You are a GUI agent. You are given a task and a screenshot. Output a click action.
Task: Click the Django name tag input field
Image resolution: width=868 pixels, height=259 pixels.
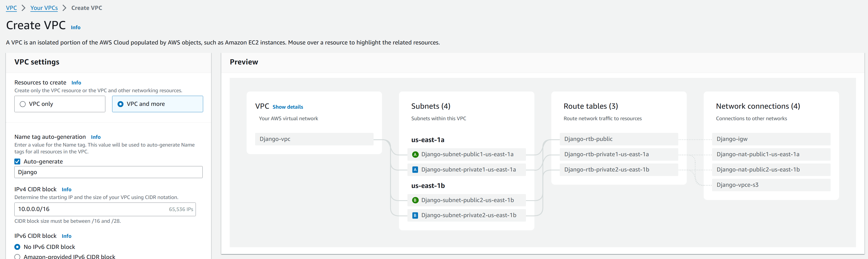point(108,172)
